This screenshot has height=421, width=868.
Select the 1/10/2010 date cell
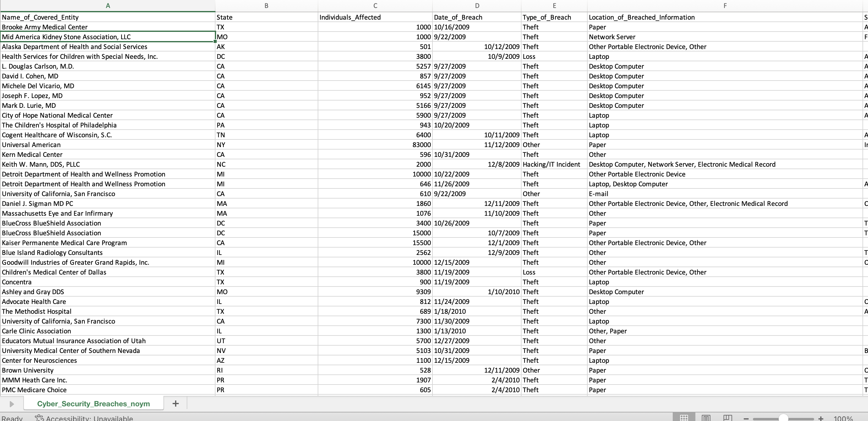[x=477, y=292]
